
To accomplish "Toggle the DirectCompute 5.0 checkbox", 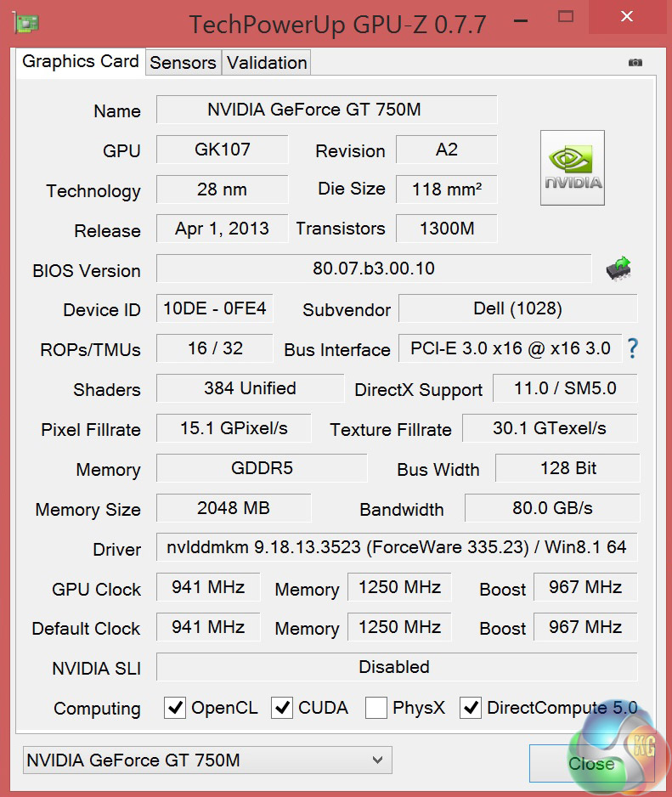I will point(471,708).
